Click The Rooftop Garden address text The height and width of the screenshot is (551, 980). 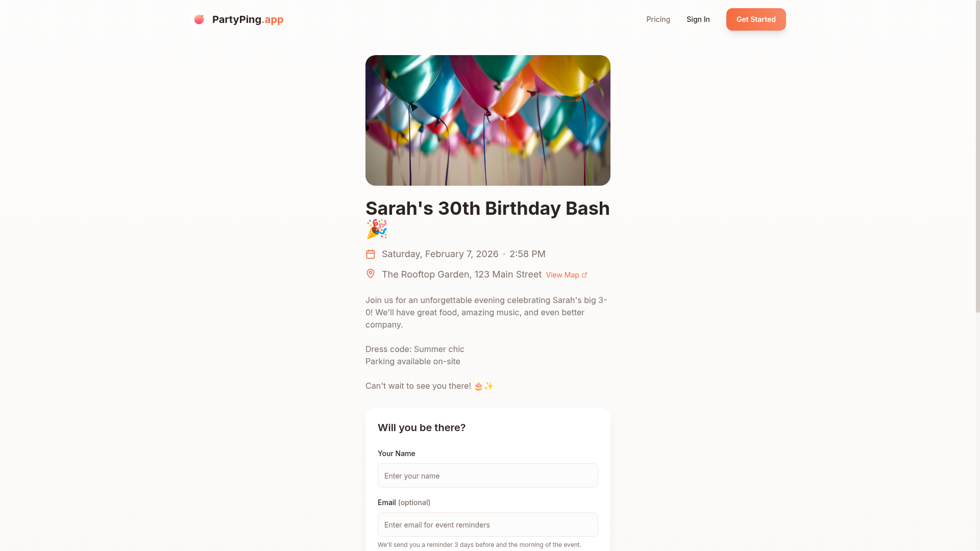(x=461, y=274)
